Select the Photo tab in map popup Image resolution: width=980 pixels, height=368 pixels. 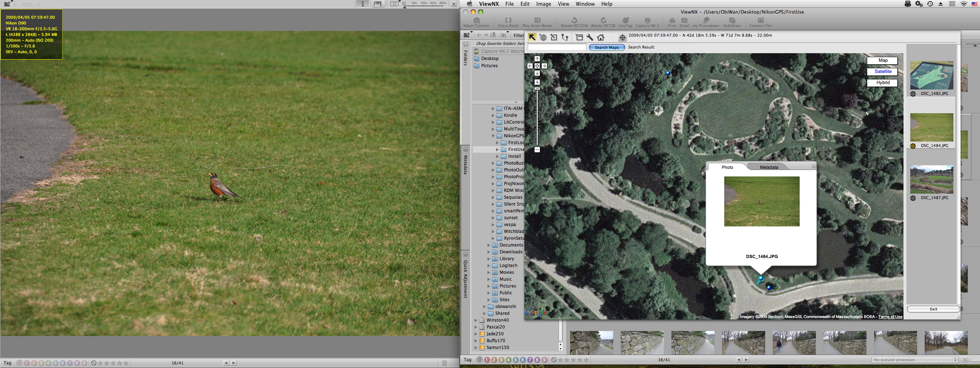[x=727, y=167]
